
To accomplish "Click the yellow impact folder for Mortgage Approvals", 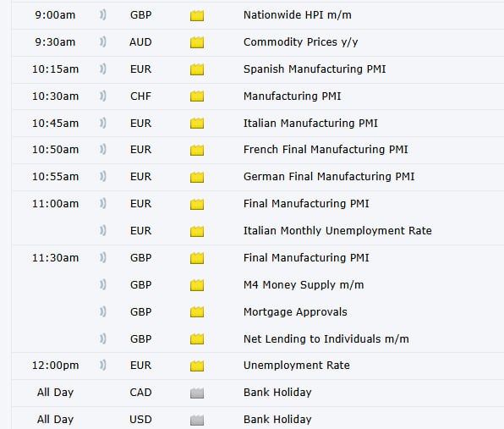I will [197, 312].
